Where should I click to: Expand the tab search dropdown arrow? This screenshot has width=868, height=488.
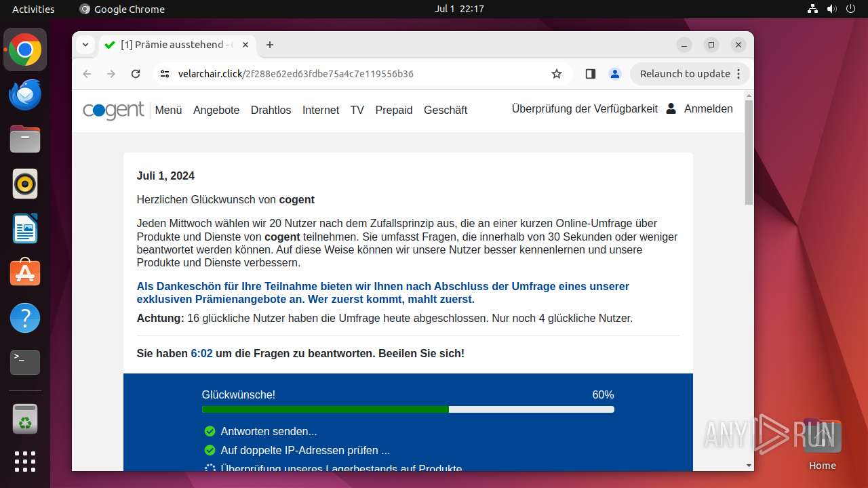pos(85,45)
